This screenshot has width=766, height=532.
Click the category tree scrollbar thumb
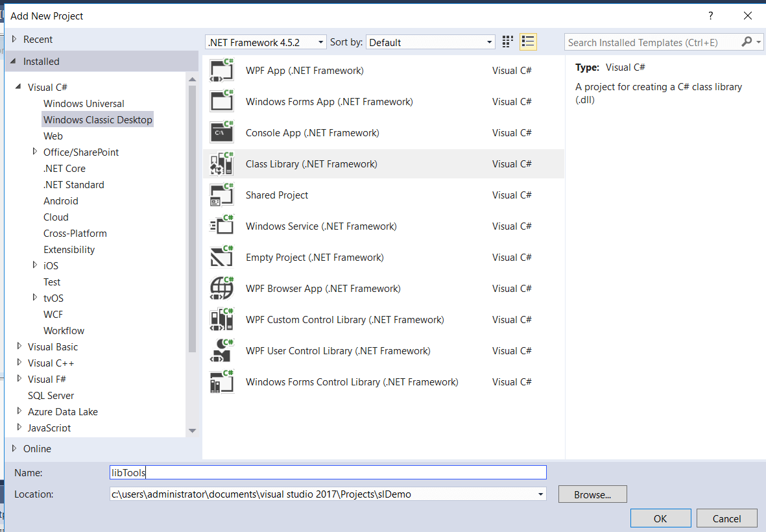click(192, 219)
